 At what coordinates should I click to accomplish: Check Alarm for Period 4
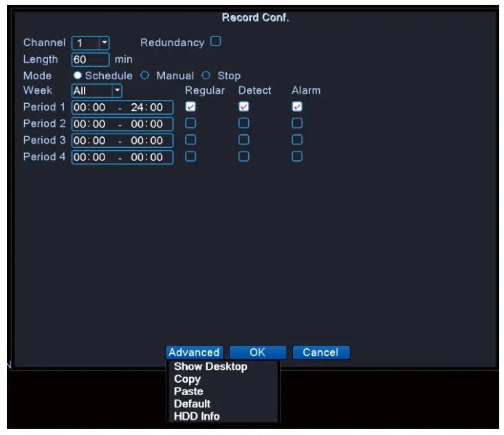297,157
